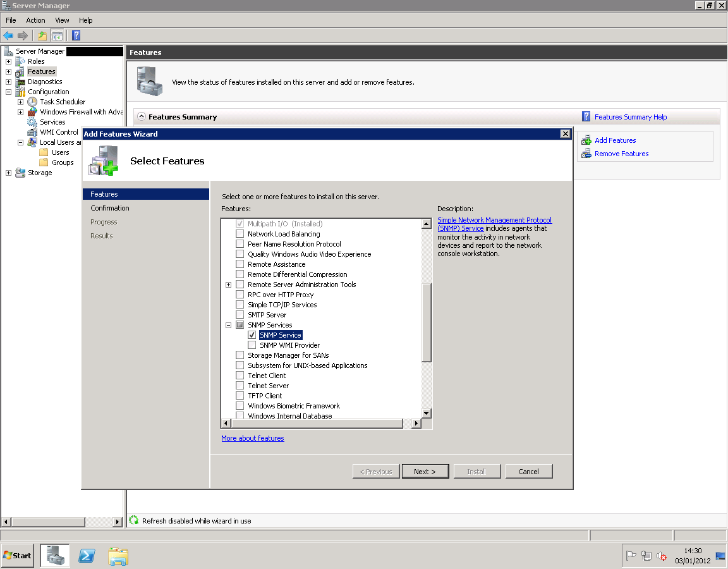Image resolution: width=728 pixels, height=569 pixels.
Task: Click the Groups folder icon
Action: (x=44, y=162)
